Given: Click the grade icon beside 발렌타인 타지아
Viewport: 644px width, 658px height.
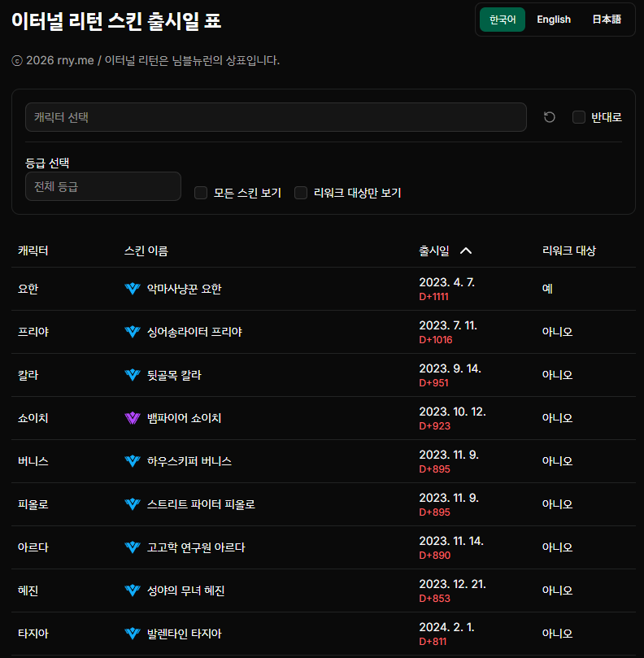Looking at the screenshot, I should point(133,634).
